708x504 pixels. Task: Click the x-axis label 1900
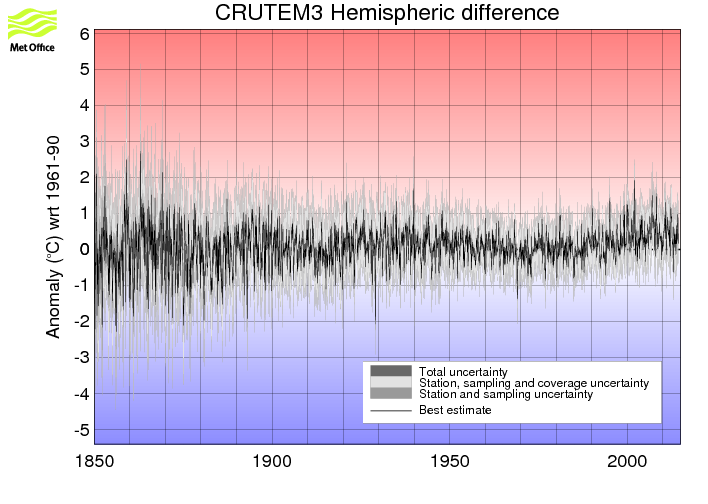[x=272, y=462]
